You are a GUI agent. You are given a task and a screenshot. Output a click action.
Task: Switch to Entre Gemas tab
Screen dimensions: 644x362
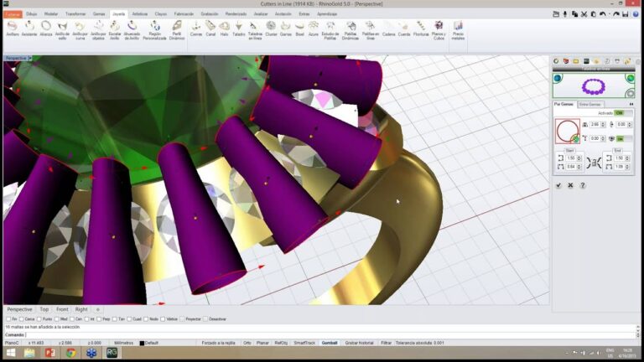coord(589,104)
